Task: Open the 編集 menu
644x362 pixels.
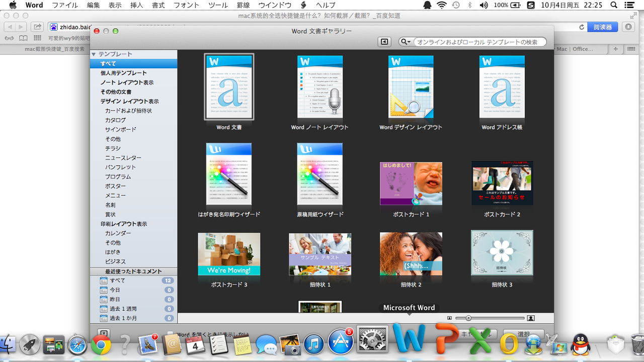Action: click(x=93, y=5)
